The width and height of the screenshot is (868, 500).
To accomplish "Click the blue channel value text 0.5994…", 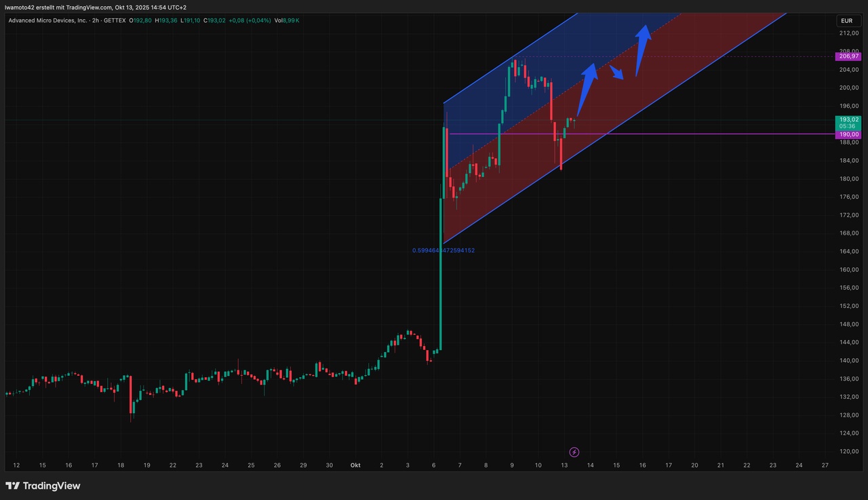I will coord(443,250).
